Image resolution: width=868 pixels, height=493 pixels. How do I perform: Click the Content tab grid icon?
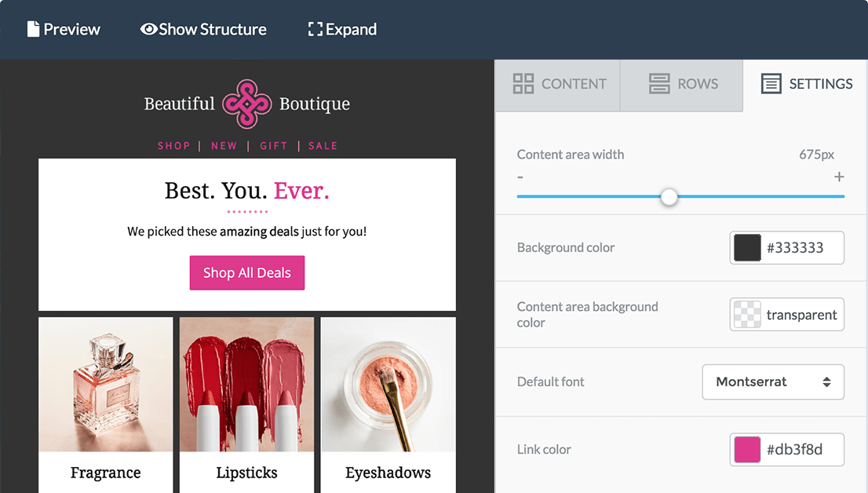click(x=523, y=84)
